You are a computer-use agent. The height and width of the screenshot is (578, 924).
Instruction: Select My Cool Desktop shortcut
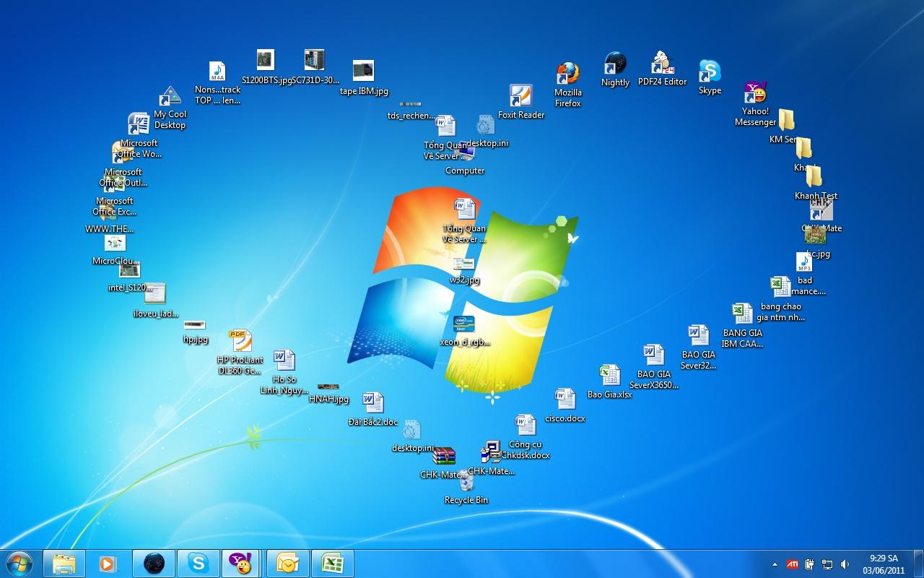click(170, 97)
